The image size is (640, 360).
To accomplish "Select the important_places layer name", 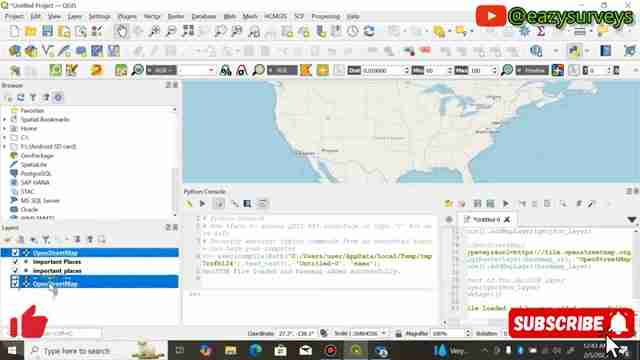I will [57, 271].
